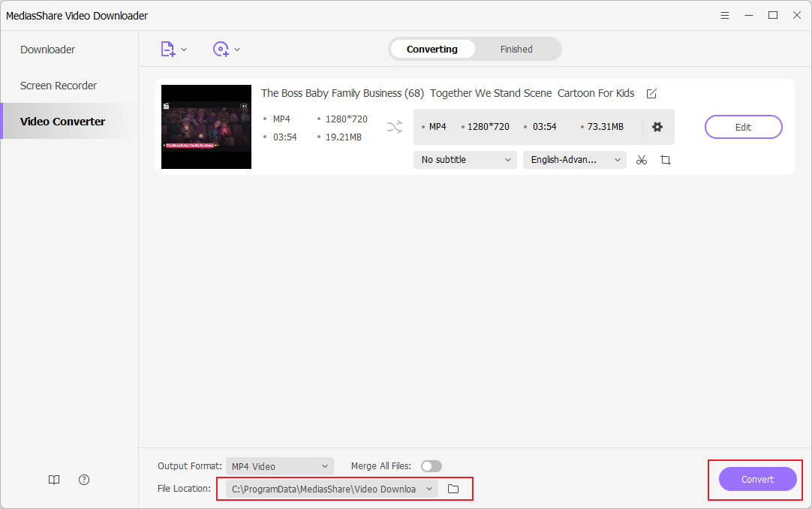Viewport: 812px width, 509px height.
Task: Click the output size '73.31MB'
Action: pyautogui.click(x=606, y=127)
